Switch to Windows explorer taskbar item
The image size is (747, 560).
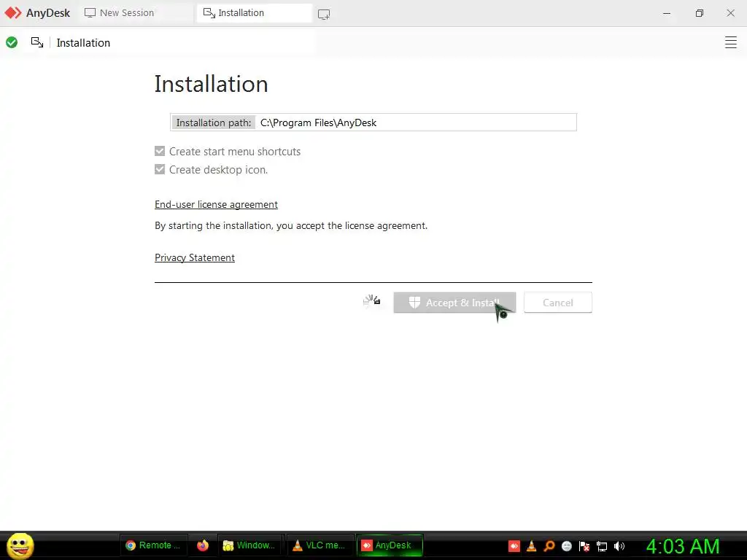pyautogui.click(x=249, y=545)
